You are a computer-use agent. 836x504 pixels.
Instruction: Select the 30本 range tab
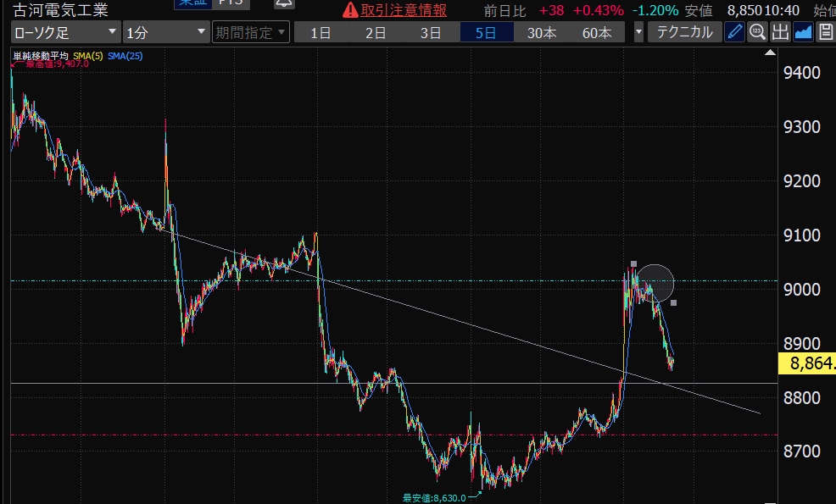(x=541, y=33)
